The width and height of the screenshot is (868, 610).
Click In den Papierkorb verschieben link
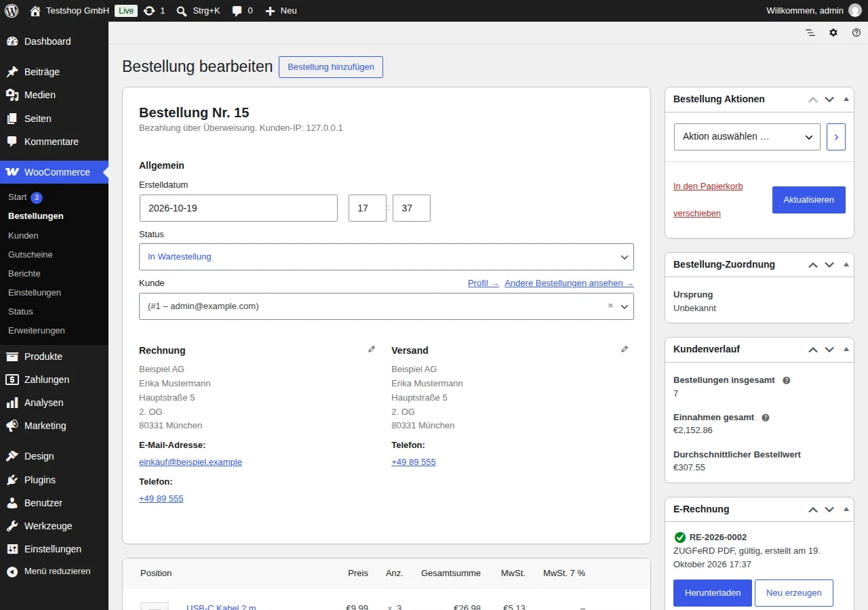[708, 199]
